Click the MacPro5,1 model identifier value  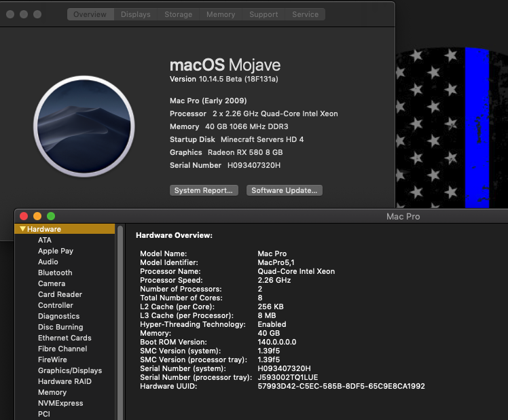[x=276, y=262]
